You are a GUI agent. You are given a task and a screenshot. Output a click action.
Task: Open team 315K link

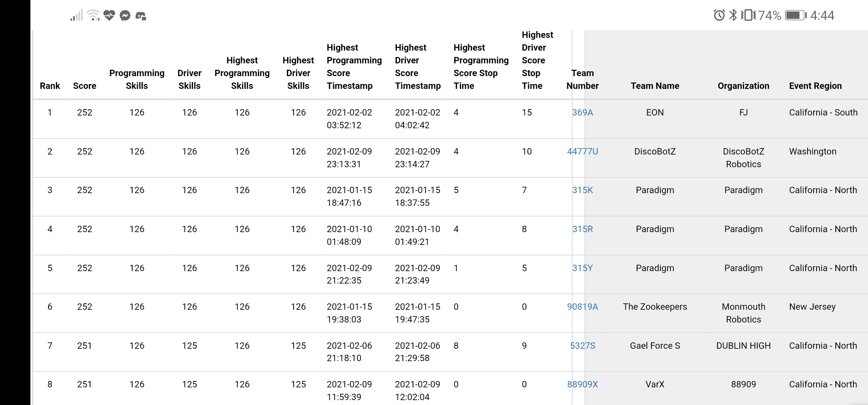click(x=582, y=190)
